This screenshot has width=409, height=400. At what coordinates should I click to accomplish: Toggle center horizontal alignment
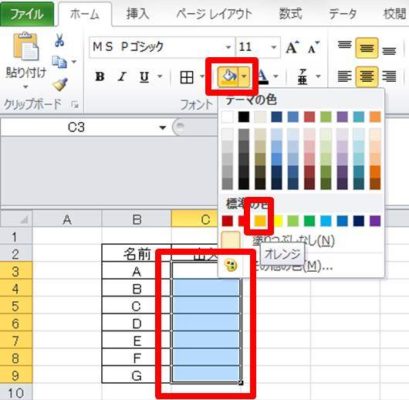367,76
